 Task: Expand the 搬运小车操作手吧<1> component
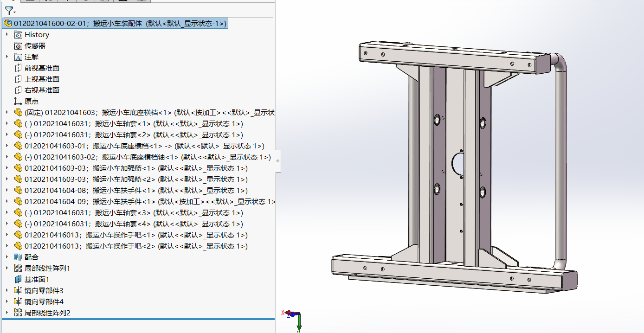coord(6,235)
